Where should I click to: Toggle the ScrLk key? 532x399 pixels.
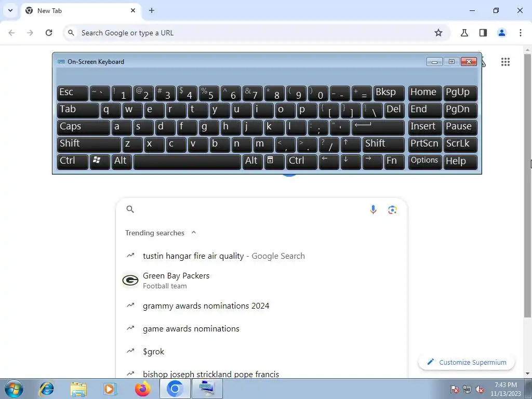point(460,144)
